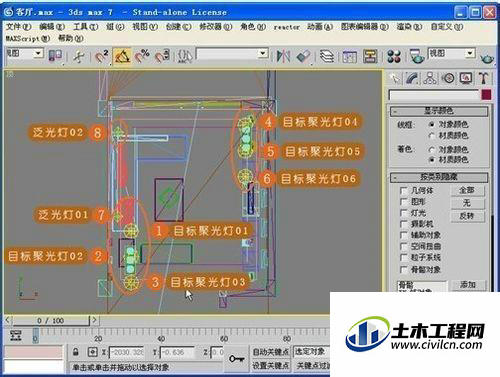Open the Layer Manager icon
Screen dimensions: 500x377
coord(327,56)
